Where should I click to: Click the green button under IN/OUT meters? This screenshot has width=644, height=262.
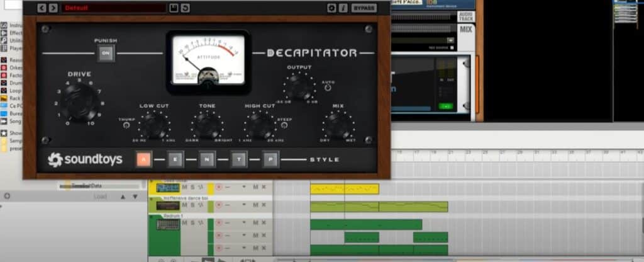(x=446, y=106)
